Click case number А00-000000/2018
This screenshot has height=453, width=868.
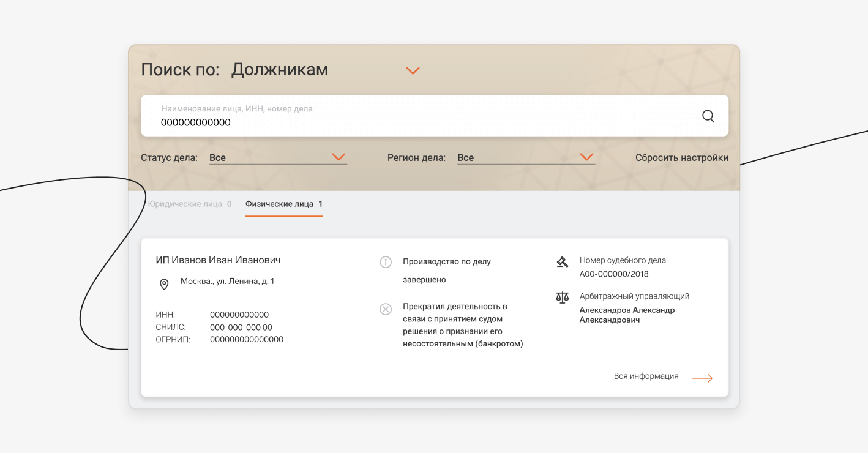point(614,274)
